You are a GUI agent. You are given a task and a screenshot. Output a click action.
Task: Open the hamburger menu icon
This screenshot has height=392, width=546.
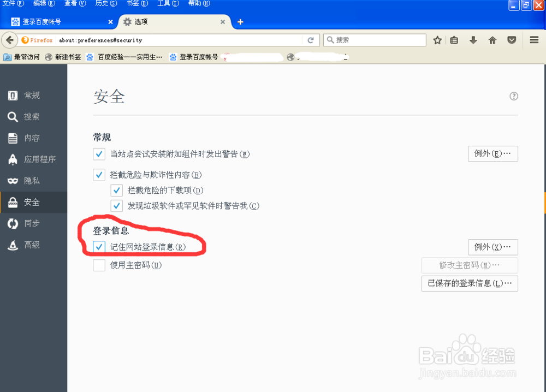[534, 40]
